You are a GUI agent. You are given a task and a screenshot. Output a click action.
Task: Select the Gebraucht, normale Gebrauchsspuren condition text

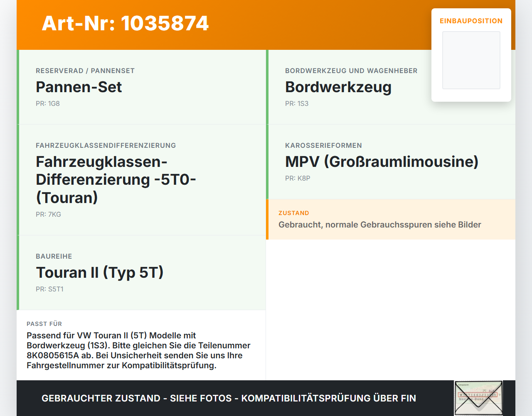(380, 225)
